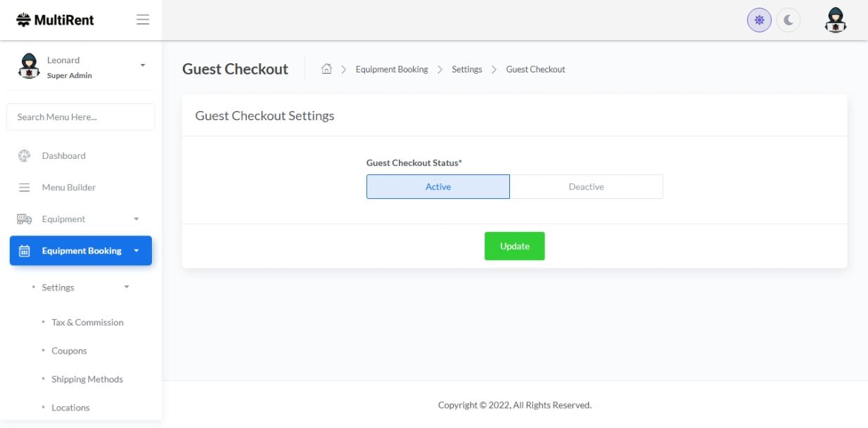
Task: Switch to light theme sun icon
Action: coord(759,20)
